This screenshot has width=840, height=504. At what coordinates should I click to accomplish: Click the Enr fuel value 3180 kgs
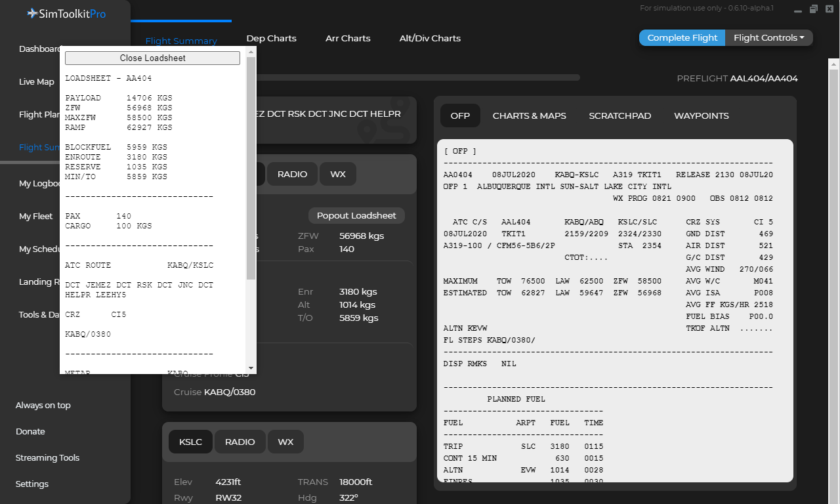tap(359, 291)
